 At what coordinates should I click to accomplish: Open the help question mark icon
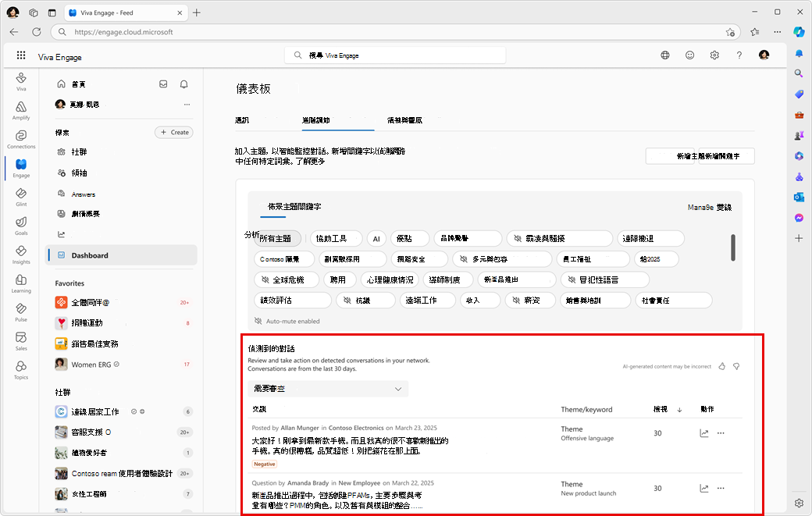tap(739, 55)
